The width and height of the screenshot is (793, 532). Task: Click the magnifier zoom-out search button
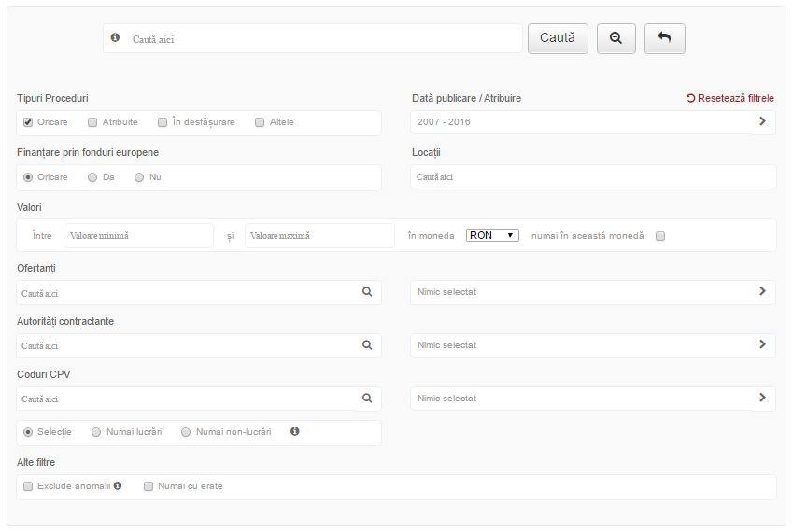tap(616, 38)
